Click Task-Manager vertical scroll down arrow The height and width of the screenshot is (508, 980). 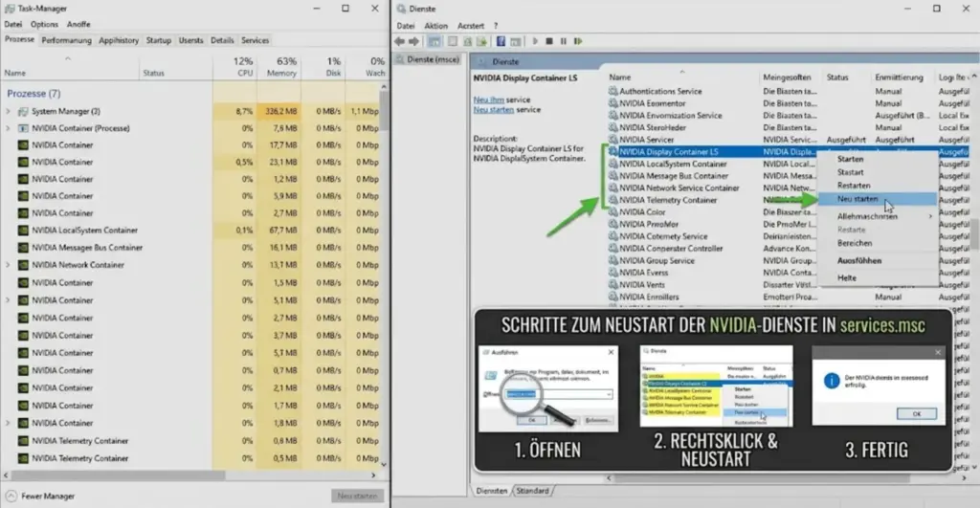[x=384, y=464]
